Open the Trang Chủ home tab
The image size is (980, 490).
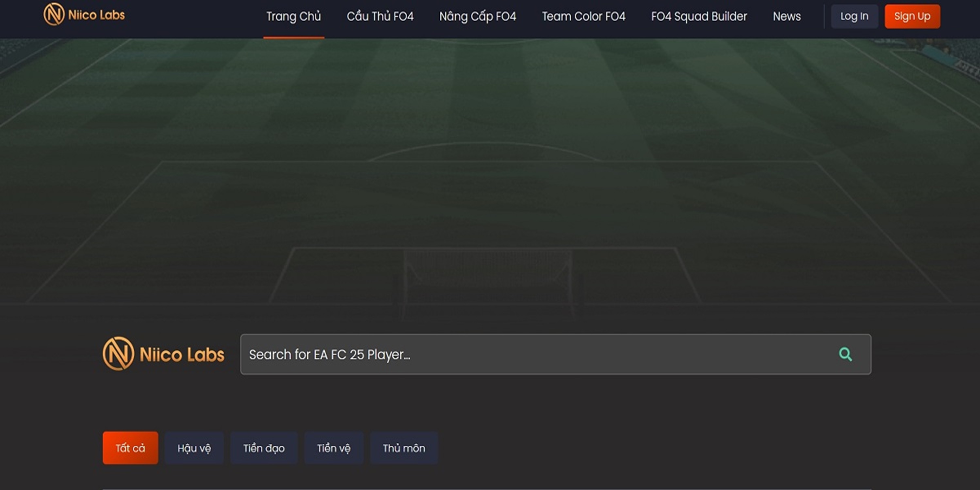tap(294, 16)
